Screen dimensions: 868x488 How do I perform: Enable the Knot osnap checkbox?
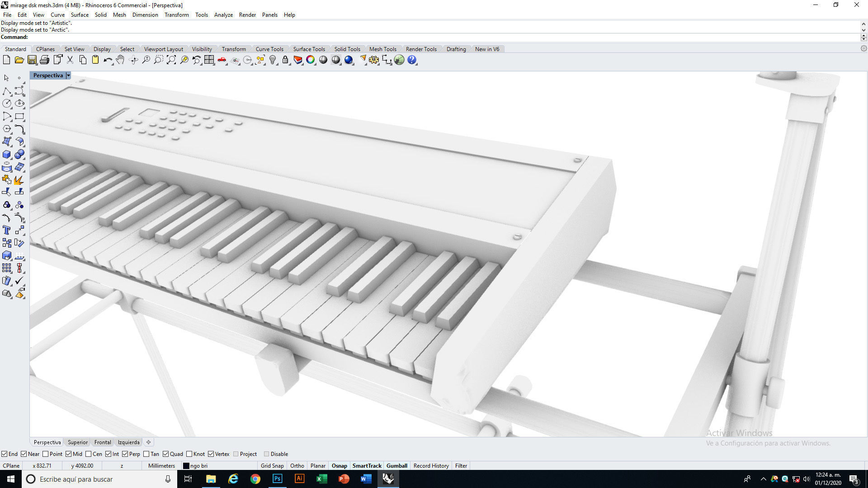(189, 454)
